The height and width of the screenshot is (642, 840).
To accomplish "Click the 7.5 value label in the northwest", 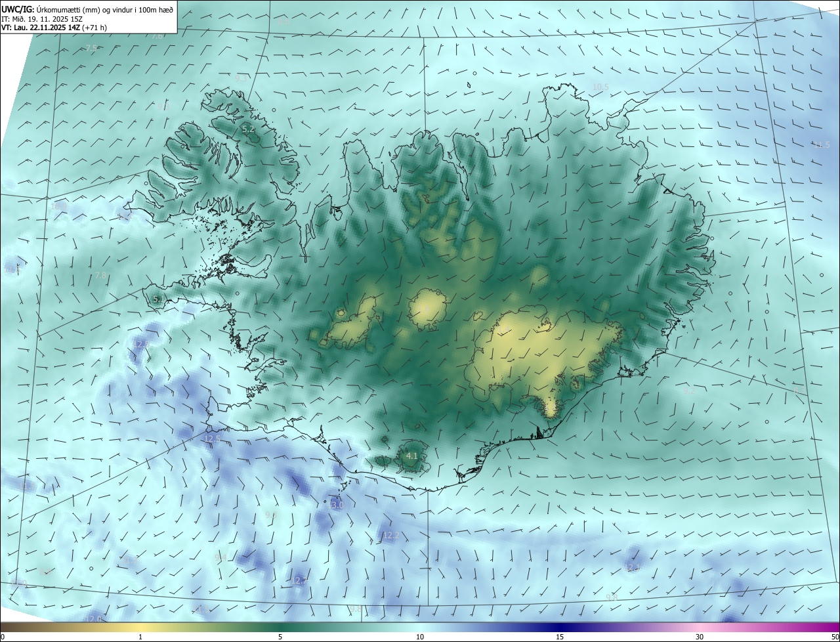I will [x=91, y=48].
